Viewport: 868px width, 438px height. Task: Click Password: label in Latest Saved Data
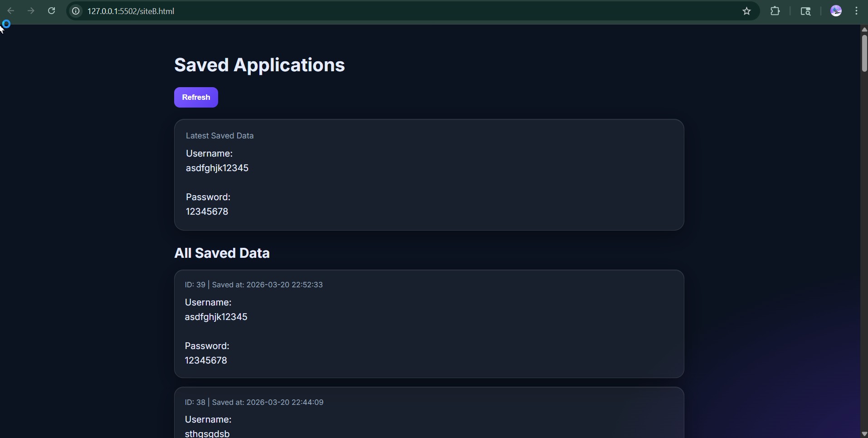click(x=208, y=197)
